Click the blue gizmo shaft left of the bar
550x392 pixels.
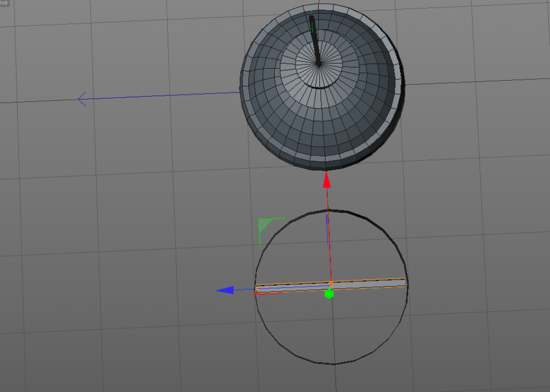pos(245,290)
